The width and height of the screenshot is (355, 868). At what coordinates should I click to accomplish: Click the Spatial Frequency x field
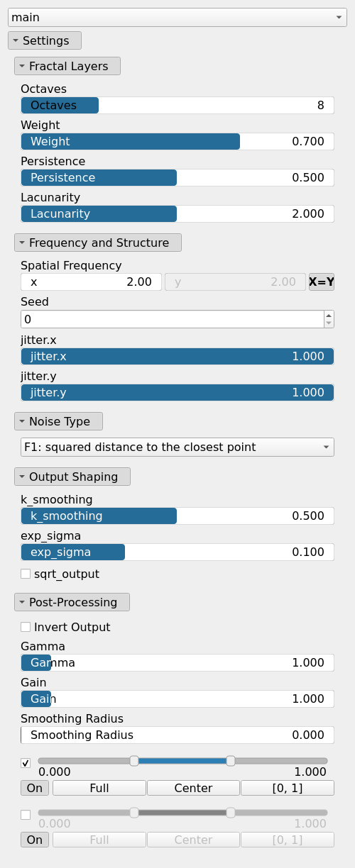[x=91, y=282]
